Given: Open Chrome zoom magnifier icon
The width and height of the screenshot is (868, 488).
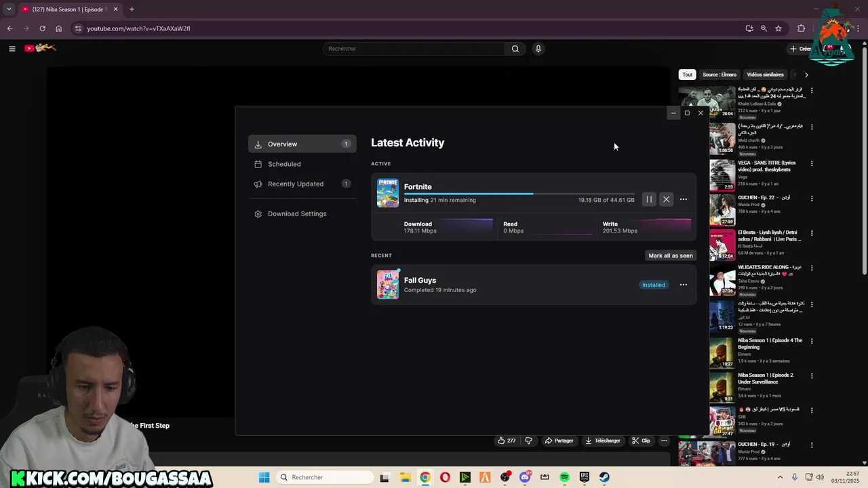Looking at the screenshot, I should click(764, 28).
